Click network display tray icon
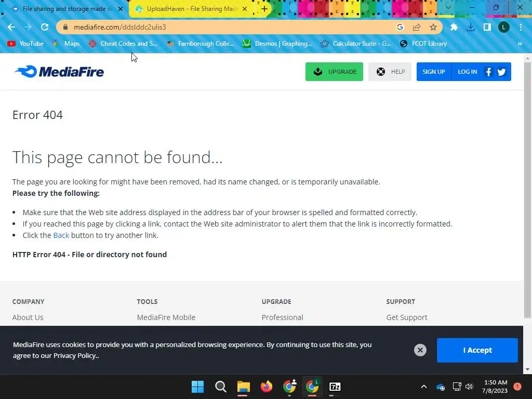The image size is (532, 399). (457, 387)
